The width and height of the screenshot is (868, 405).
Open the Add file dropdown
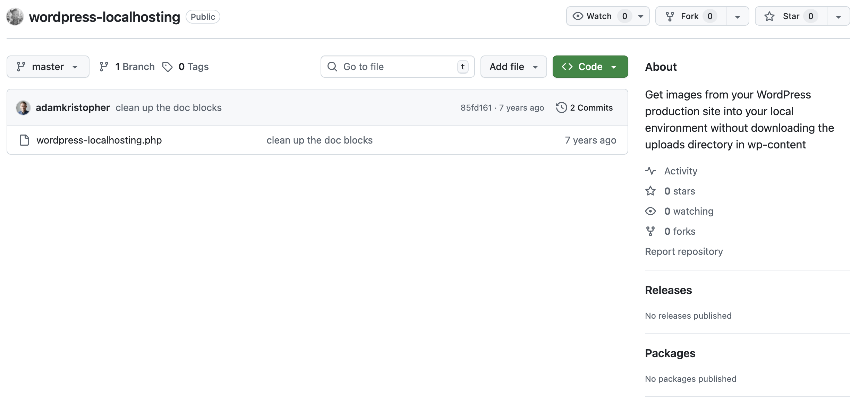pos(513,66)
